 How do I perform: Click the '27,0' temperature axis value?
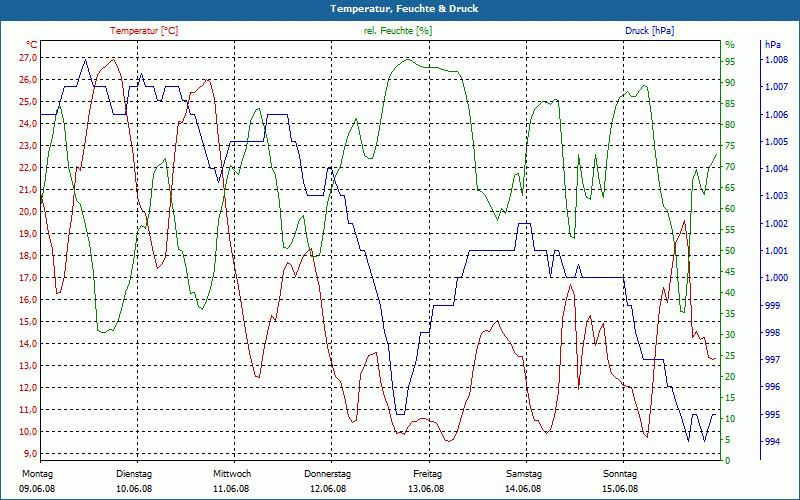coord(28,58)
